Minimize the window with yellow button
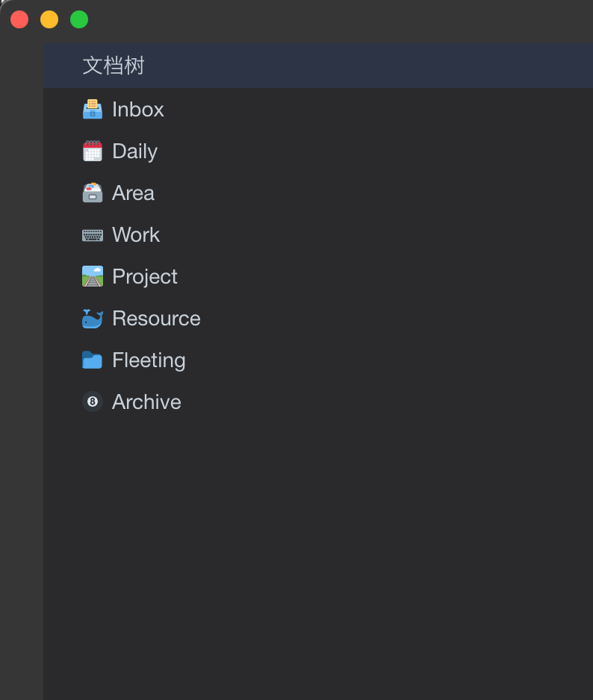The image size is (593, 700). pos(49,19)
